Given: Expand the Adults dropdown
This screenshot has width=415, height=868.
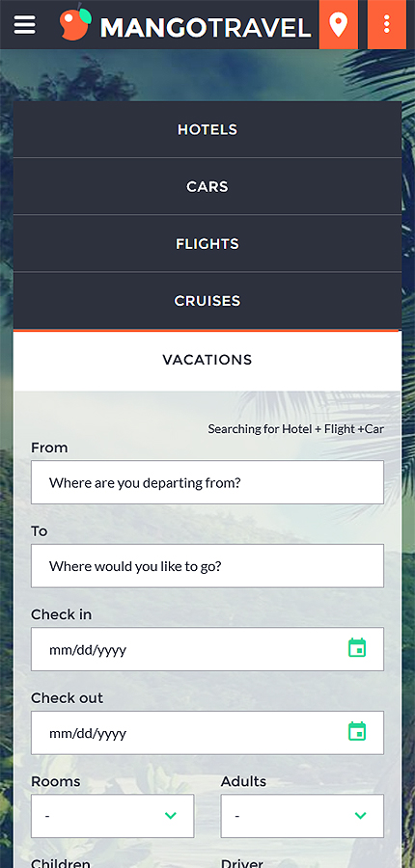Looking at the screenshot, I should (x=302, y=816).
